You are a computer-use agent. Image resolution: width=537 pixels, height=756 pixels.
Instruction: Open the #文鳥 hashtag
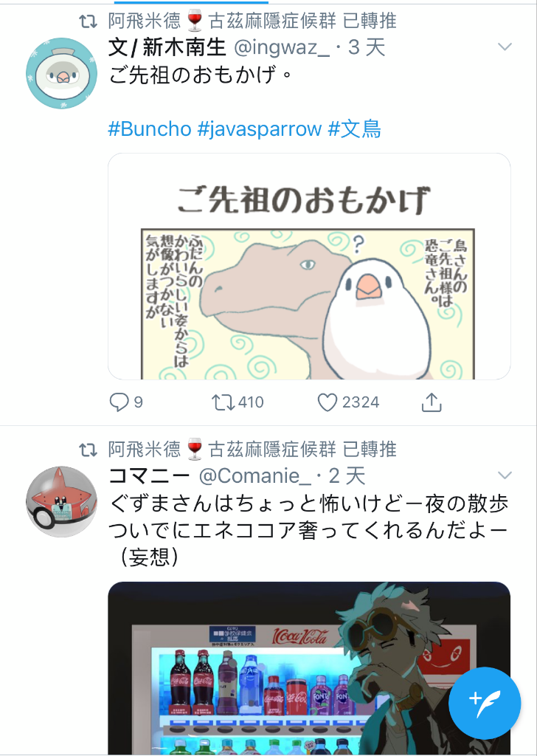click(355, 128)
